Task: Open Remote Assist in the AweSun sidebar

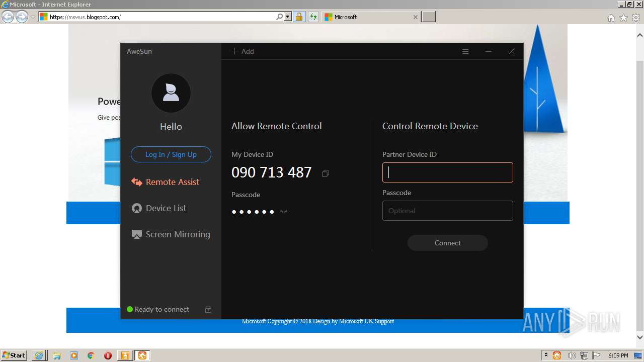Action: click(x=165, y=182)
